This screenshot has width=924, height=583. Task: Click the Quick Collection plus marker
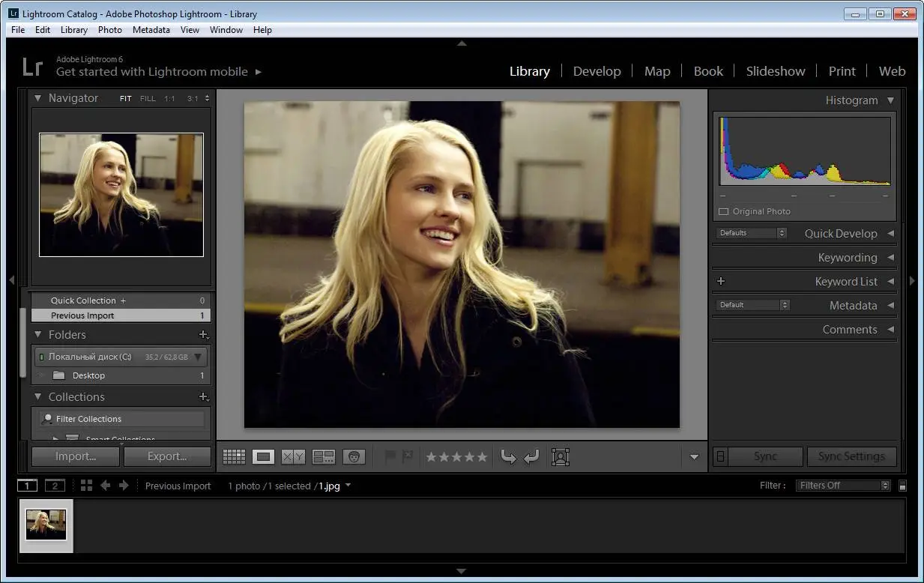[123, 300]
